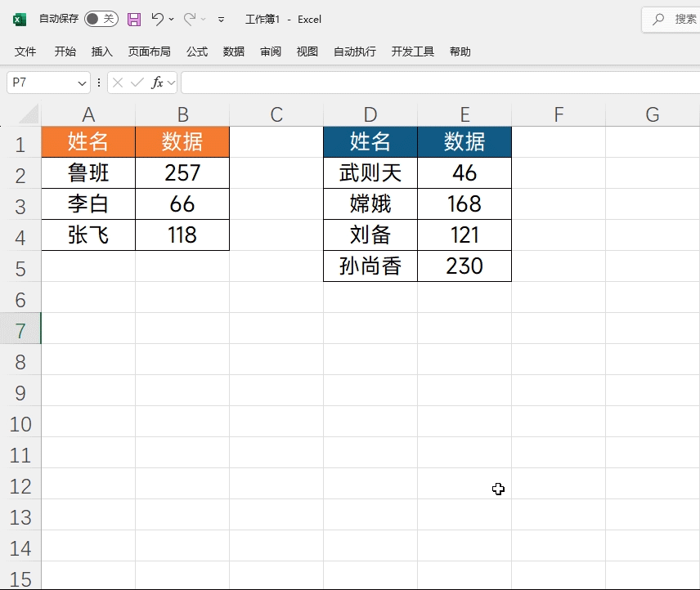Screen dimensions: 700x590
Task: Select row 1 header
Action: [20, 142]
